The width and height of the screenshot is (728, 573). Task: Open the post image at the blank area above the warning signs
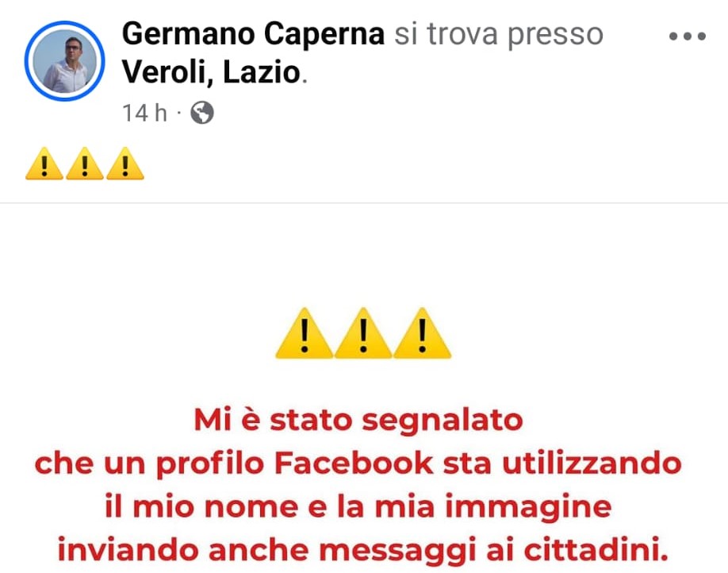coord(364,256)
